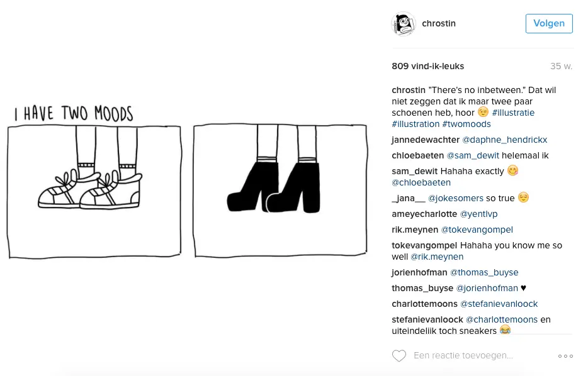Open the @thomas_buyse mention

(484, 272)
